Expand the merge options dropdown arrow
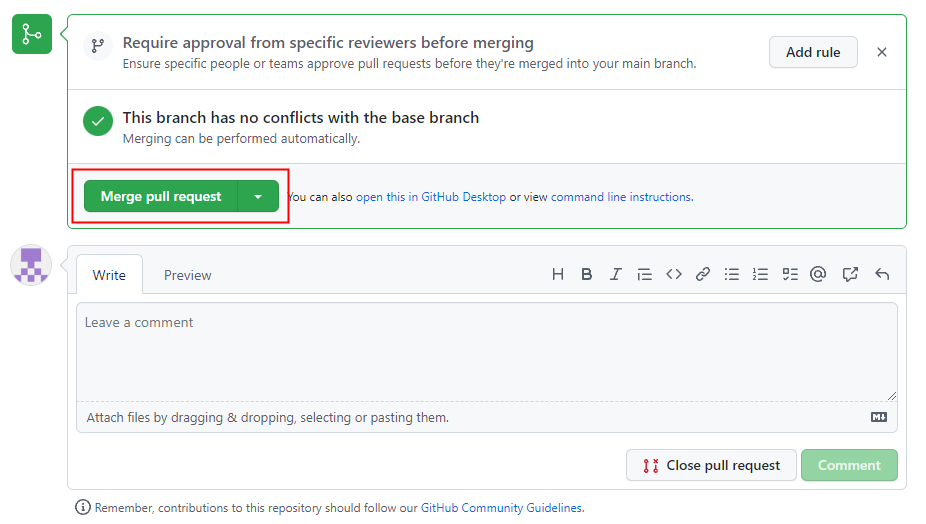The width and height of the screenshot is (926, 524). pyautogui.click(x=258, y=197)
